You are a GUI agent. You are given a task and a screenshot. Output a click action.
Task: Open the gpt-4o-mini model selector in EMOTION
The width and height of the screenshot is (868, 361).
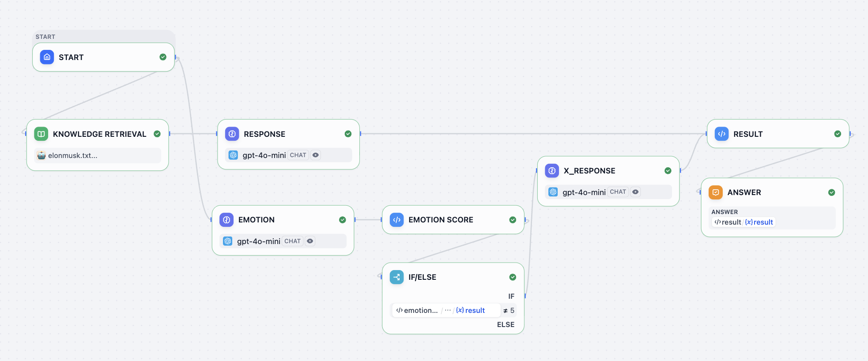258,241
